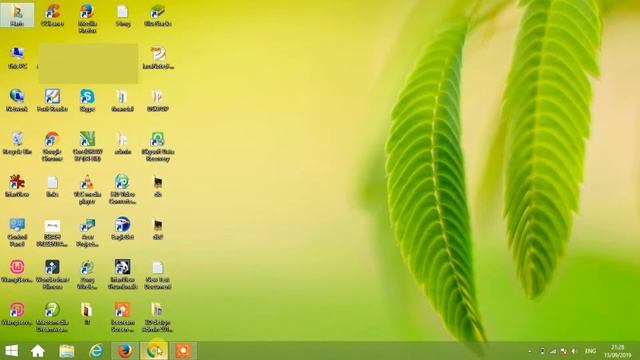This screenshot has height=360, width=640.
Task: Click the white home icon in taskbar
Action: click(x=38, y=351)
